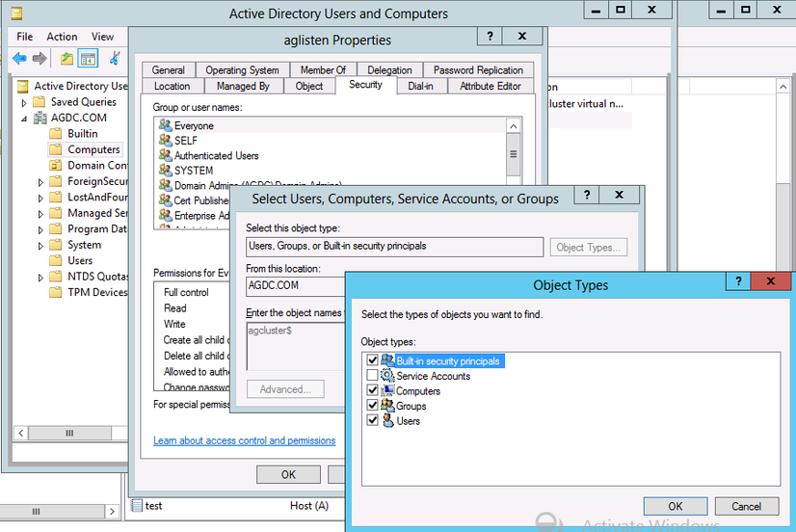Click the Back arrow toolbar icon
Screen dimensions: 796x532
[19, 59]
